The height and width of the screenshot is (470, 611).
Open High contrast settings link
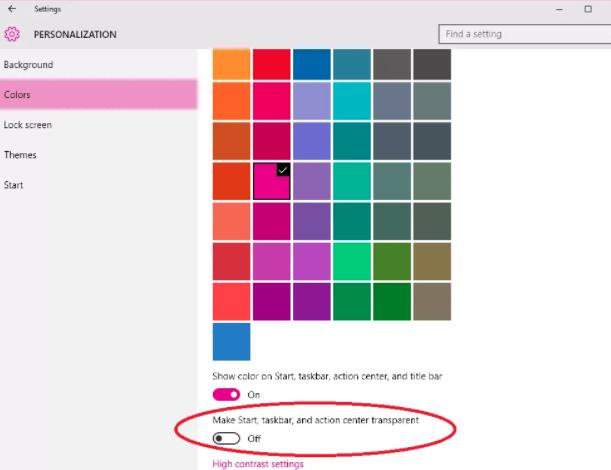tap(258, 464)
